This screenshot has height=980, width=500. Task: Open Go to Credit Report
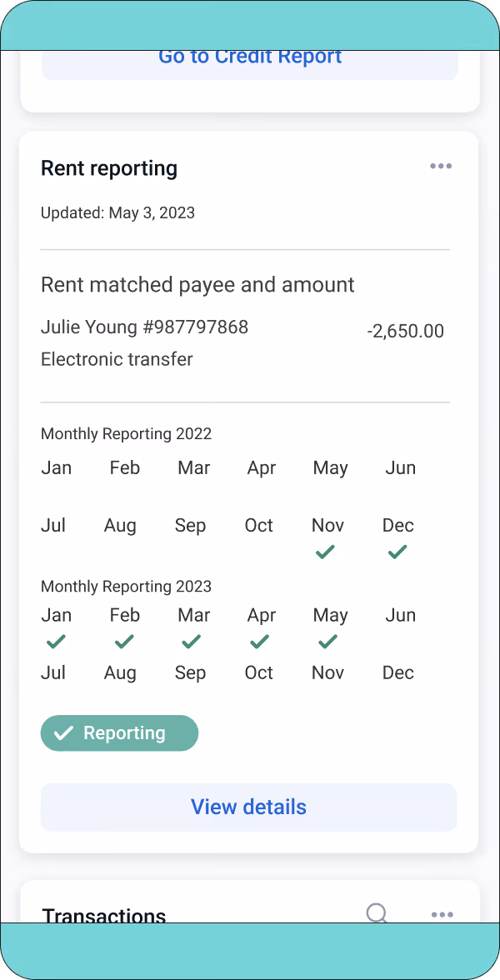pos(250,56)
